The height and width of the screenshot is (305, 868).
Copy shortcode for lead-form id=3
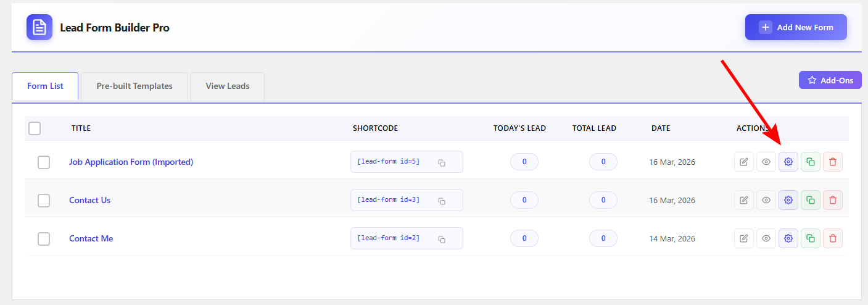[442, 201]
